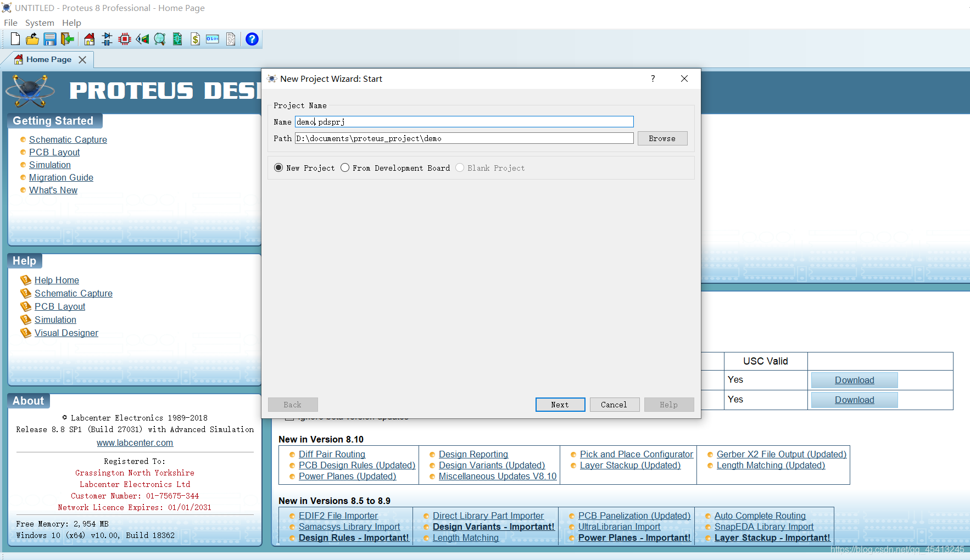Viewport: 970px width, 560px height.
Task: Cancel the New Project Wizard
Action: tap(614, 405)
